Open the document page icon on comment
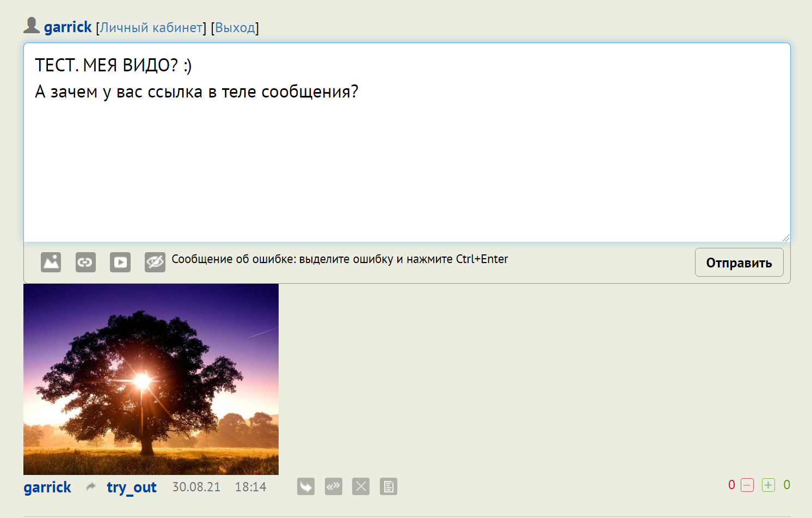 (389, 486)
